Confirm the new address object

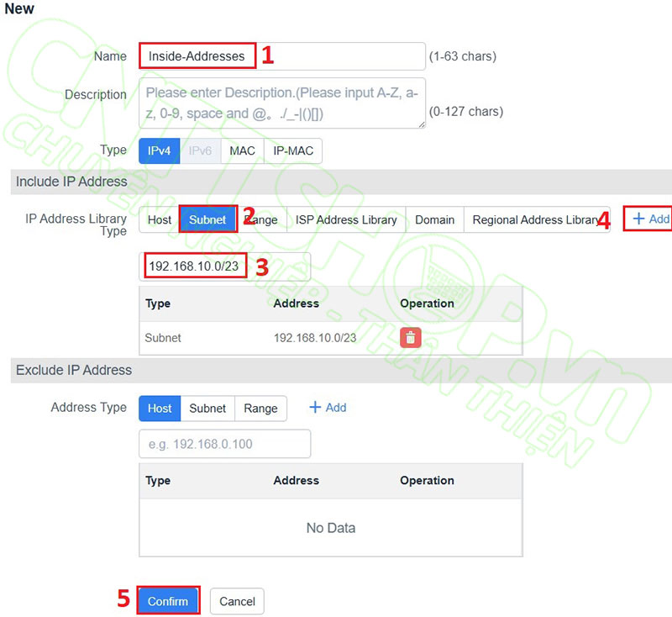tap(168, 600)
